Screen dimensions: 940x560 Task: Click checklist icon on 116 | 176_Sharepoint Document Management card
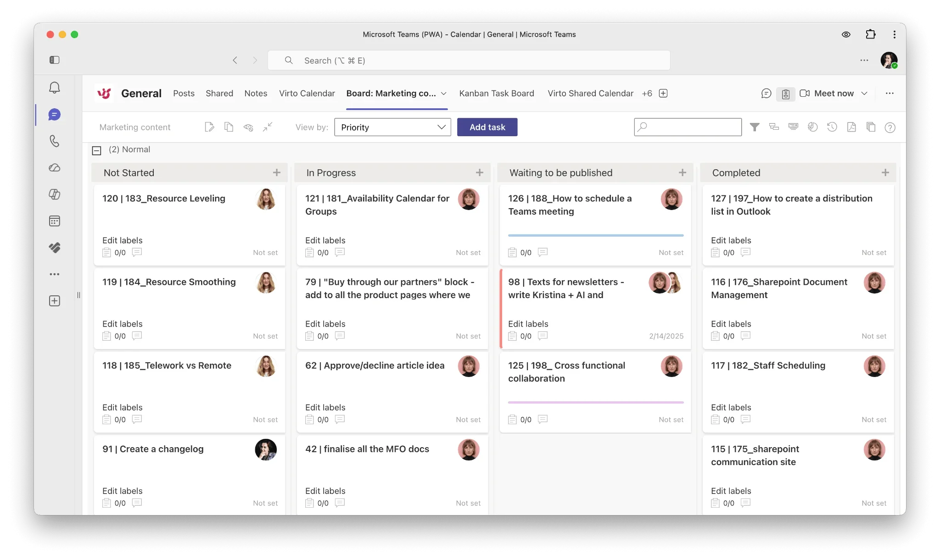[715, 336]
